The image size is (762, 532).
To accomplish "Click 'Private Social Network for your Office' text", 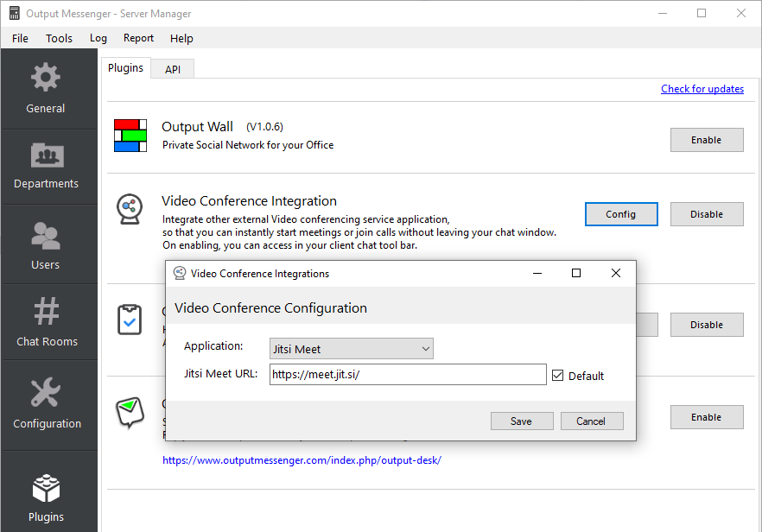I will [248, 145].
